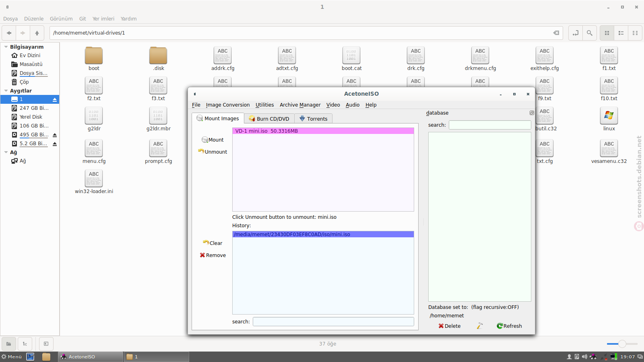
Task: Adjust the file manager zoom slider
Action: [622, 344]
